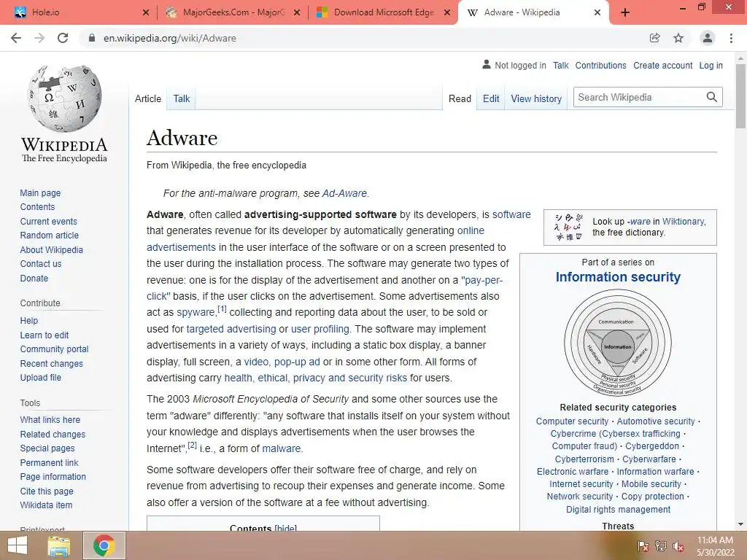Select the View history tab

tap(536, 98)
